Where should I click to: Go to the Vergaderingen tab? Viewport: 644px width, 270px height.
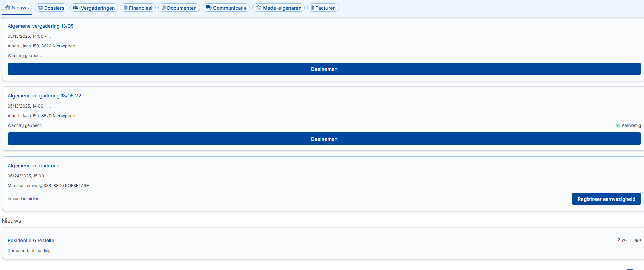[x=94, y=8]
